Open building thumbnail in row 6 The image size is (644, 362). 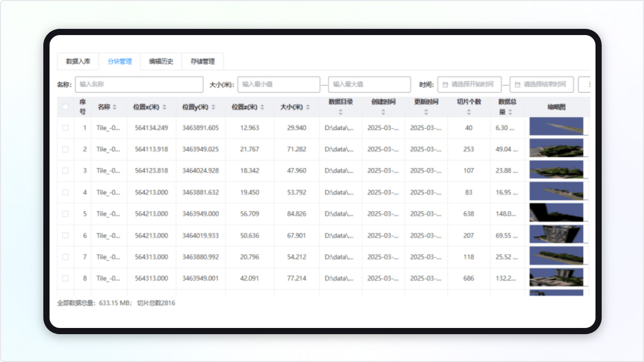click(556, 234)
